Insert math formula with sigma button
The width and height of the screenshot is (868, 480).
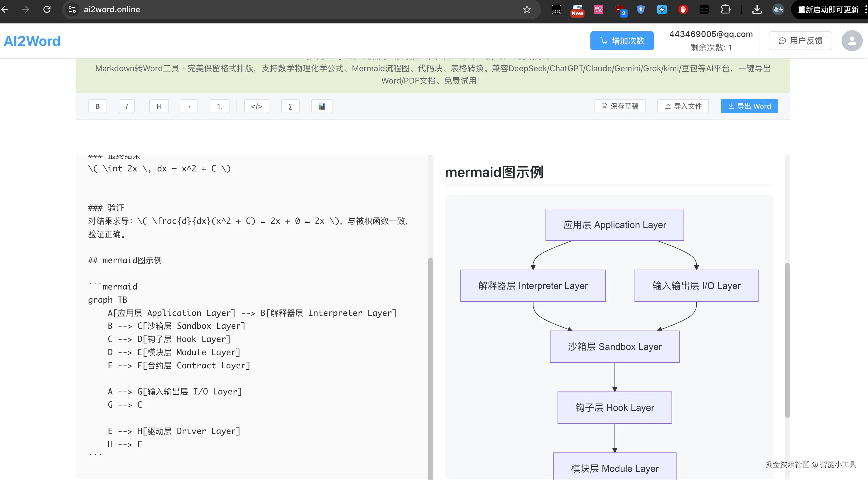pos(290,106)
